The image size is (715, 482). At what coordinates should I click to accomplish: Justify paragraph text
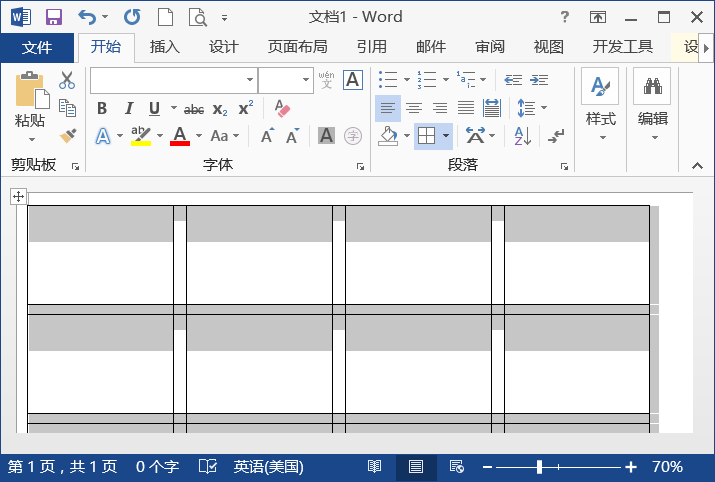pyautogui.click(x=466, y=108)
